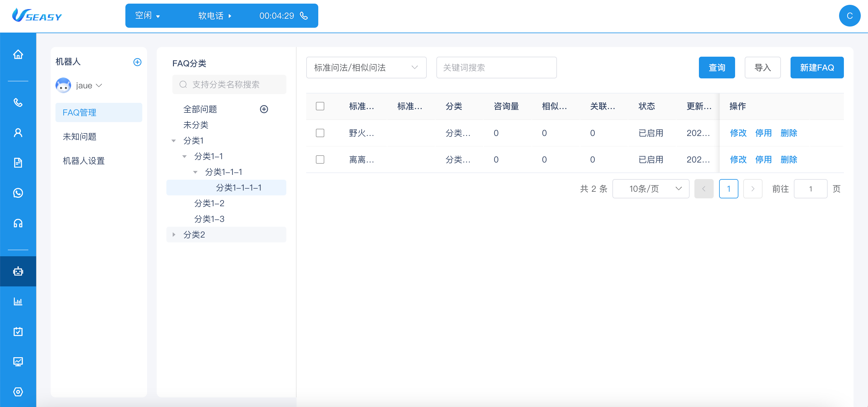Image resolution: width=868 pixels, height=407 pixels.
Task: Click 停用 for the 离离 row
Action: point(763,159)
